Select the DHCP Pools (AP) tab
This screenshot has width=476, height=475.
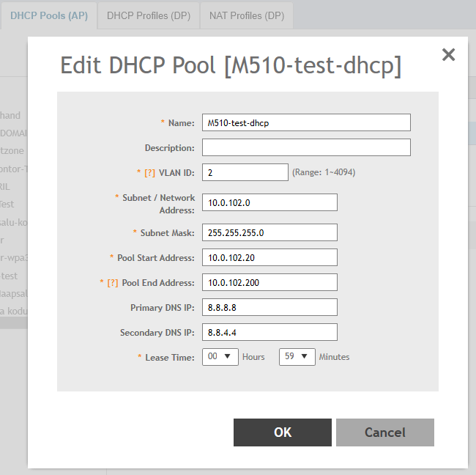click(49, 15)
